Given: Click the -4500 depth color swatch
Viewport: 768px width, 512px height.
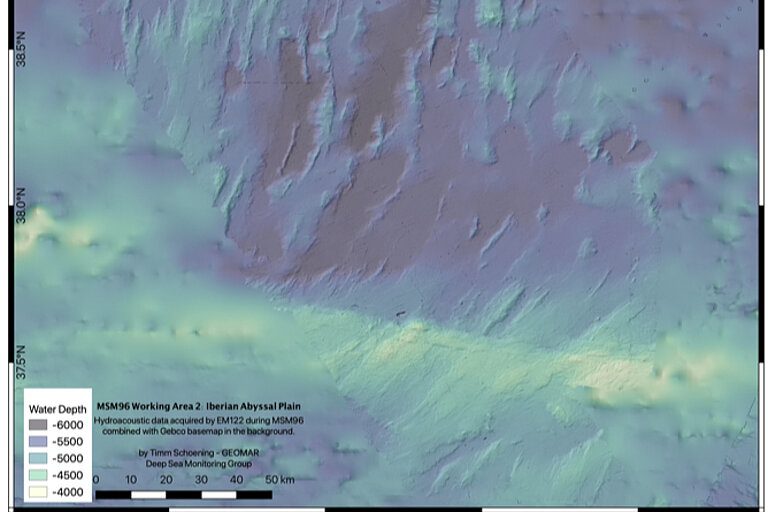Looking at the screenshot, I should 38,475.
